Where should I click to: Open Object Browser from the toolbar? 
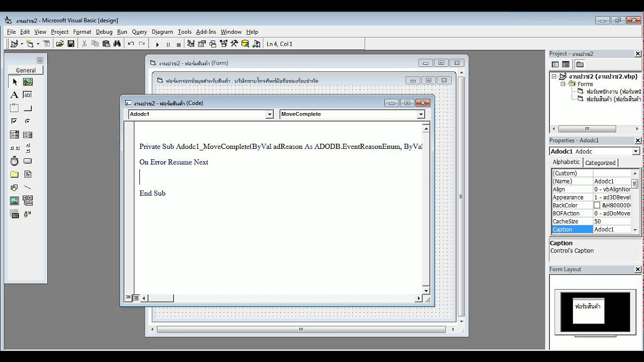click(223, 44)
